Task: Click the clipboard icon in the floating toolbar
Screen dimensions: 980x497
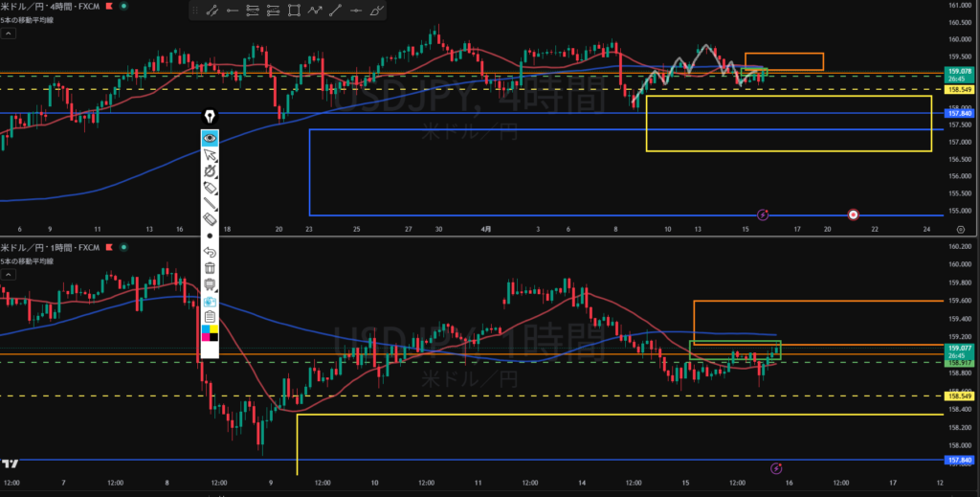Action: [210, 317]
